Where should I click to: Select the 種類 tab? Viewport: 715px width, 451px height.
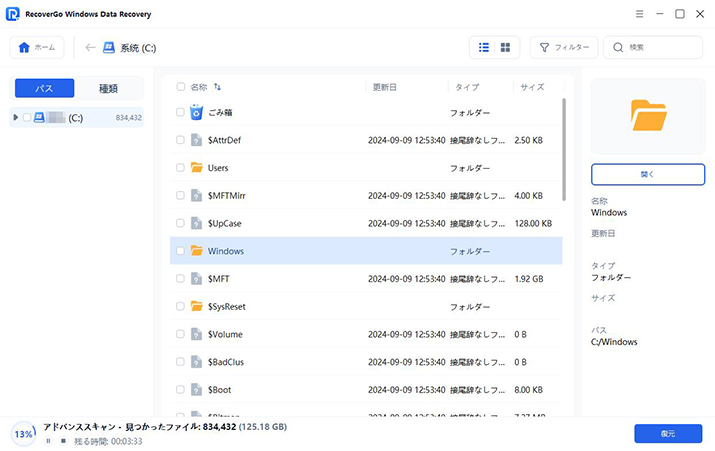click(109, 88)
